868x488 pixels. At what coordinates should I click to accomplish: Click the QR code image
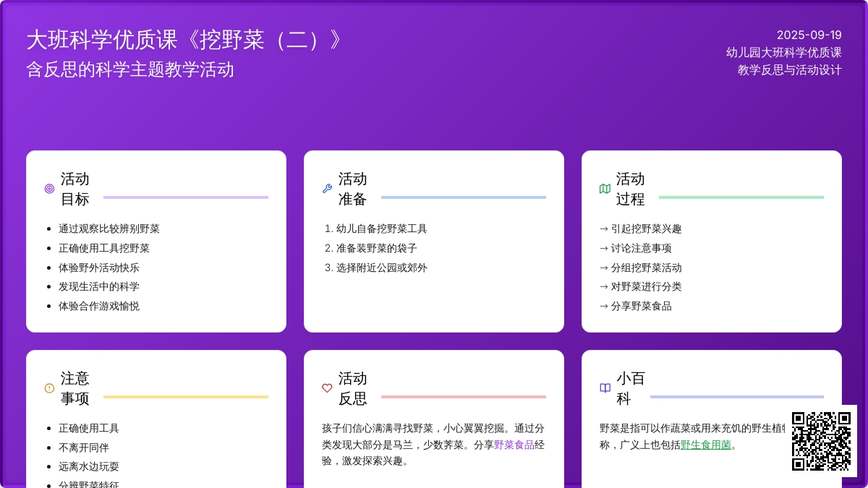click(x=821, y=441)
